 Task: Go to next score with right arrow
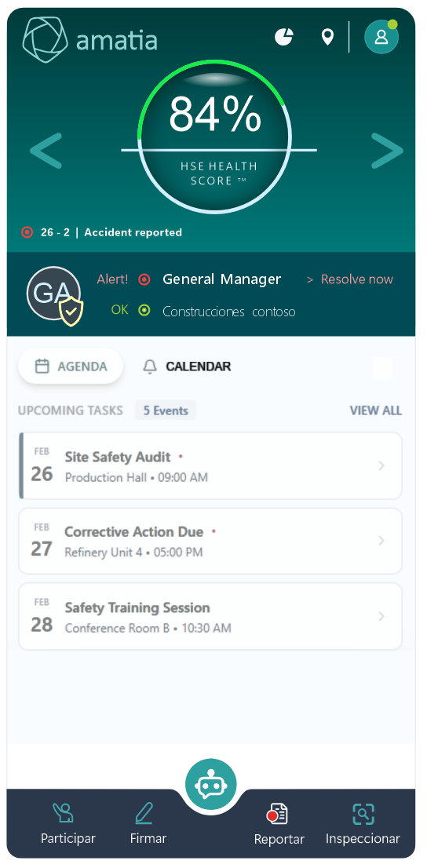point(387,151)
